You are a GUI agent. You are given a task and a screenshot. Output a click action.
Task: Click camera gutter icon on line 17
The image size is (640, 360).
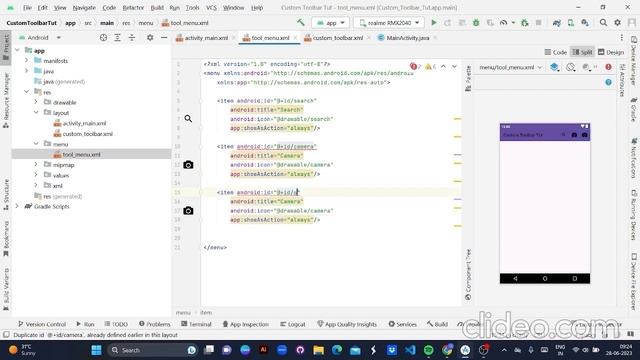(x=188, y=211)
